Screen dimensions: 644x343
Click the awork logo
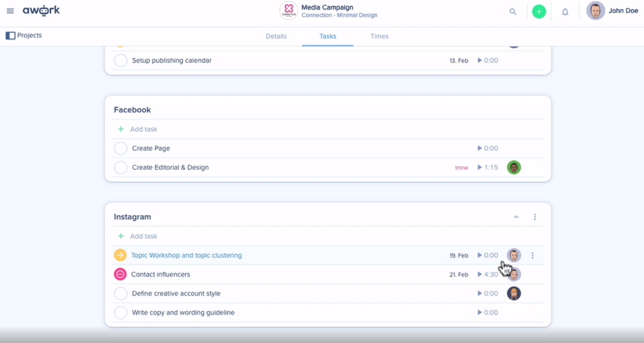(x=41, y=11)
